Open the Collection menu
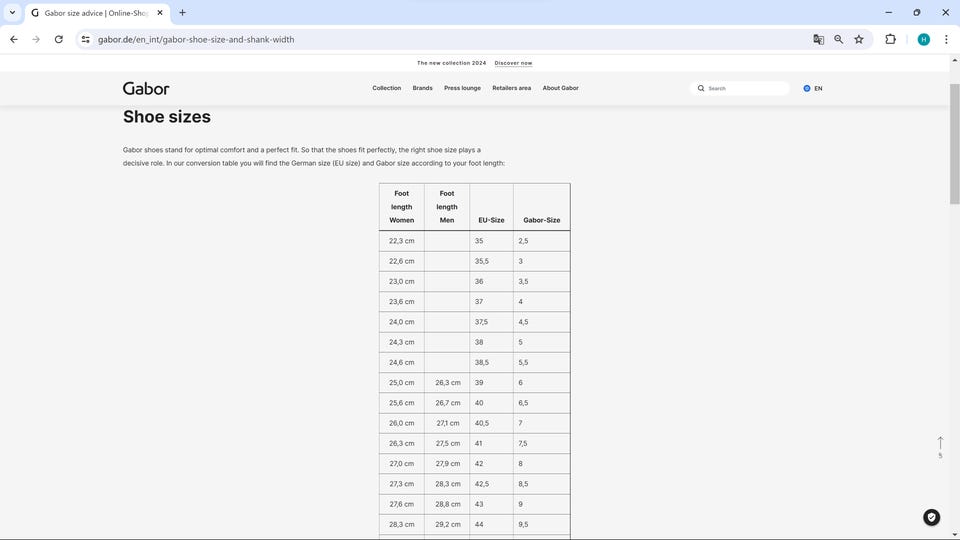The image size is (960, 540). pyautogui.click(x=386, y=88)
